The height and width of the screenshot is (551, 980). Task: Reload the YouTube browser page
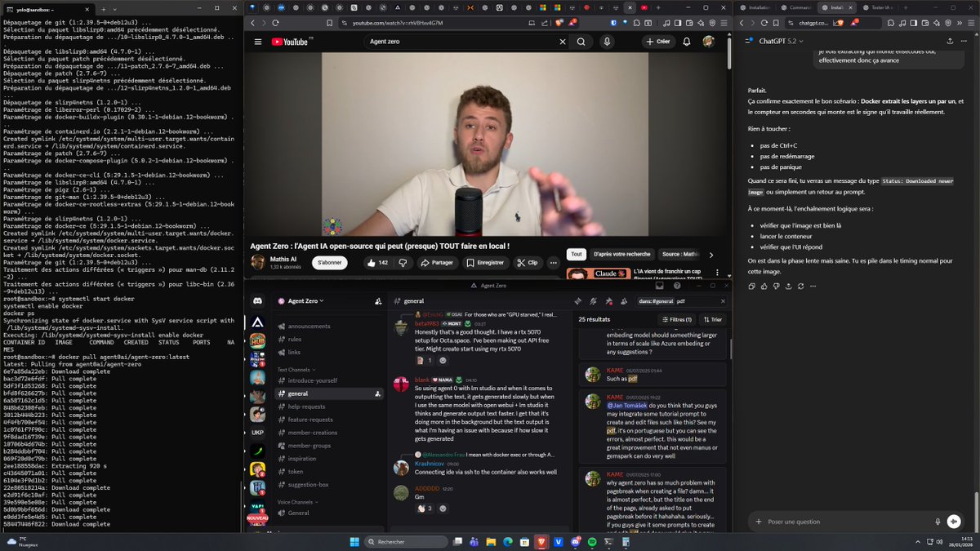point(276,23)
